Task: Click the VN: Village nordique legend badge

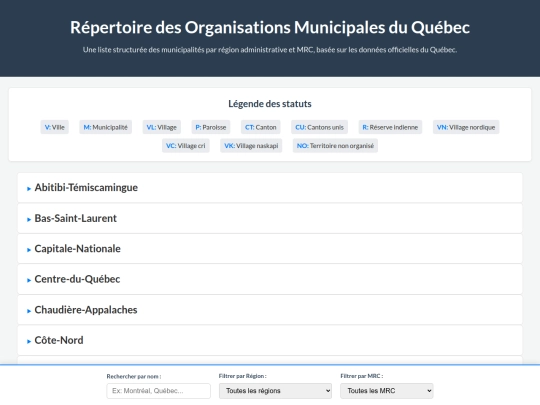Action: 466,127
